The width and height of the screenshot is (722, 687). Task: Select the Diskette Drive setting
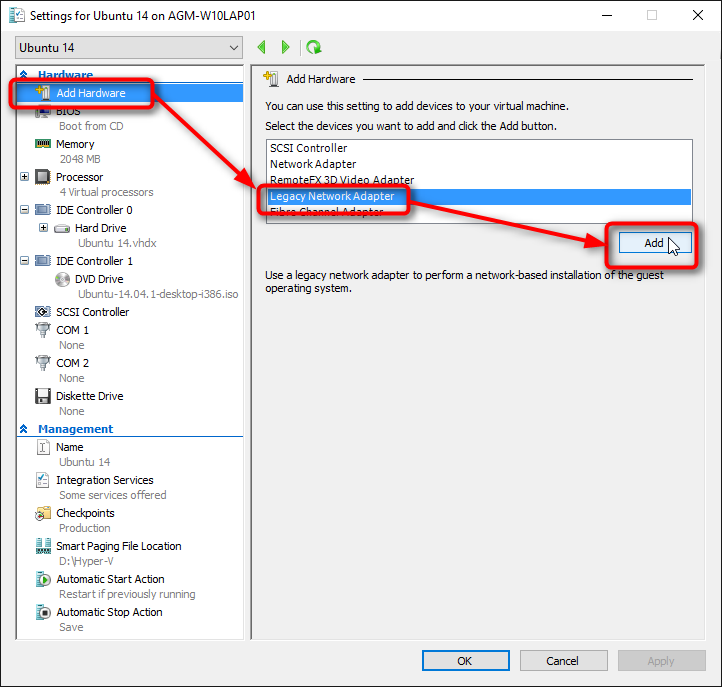pos(90,396)
